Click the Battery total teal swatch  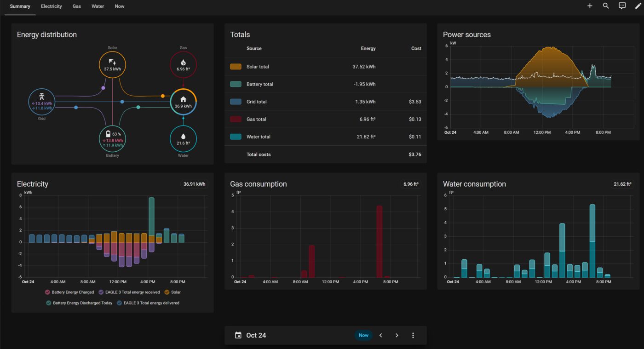point(236,84)
